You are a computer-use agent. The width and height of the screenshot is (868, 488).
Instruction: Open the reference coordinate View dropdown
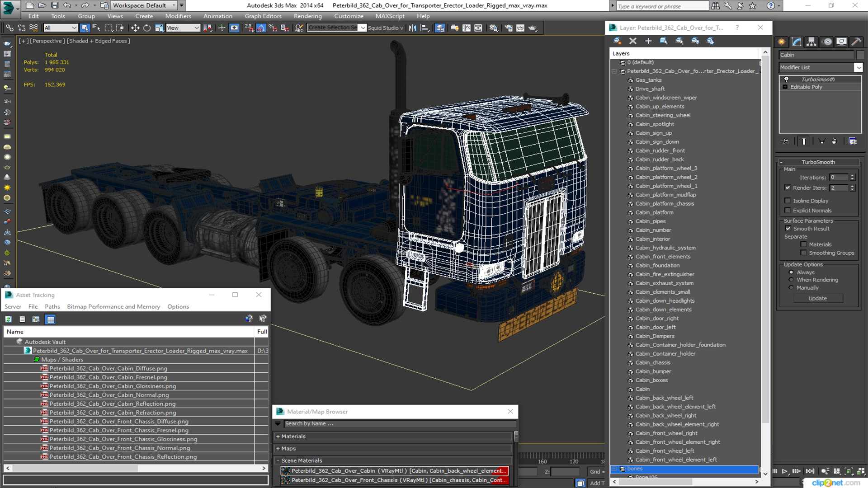183,28
